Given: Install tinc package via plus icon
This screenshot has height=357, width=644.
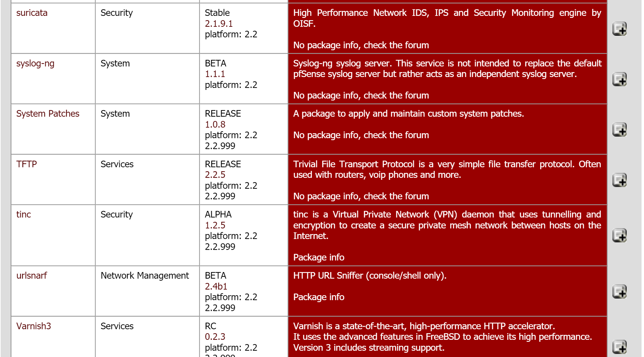Looking at the screenshot, I should tap(619, 236).
